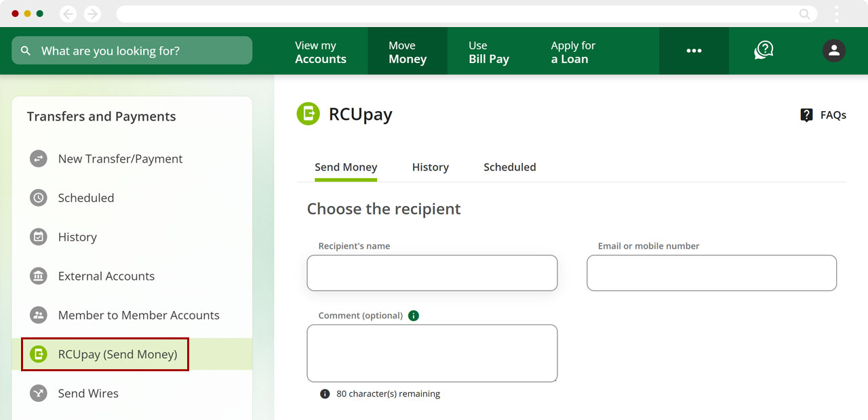Open the user profile avatar icon
Screen dimensions: 868x420
tap(834, 50)
